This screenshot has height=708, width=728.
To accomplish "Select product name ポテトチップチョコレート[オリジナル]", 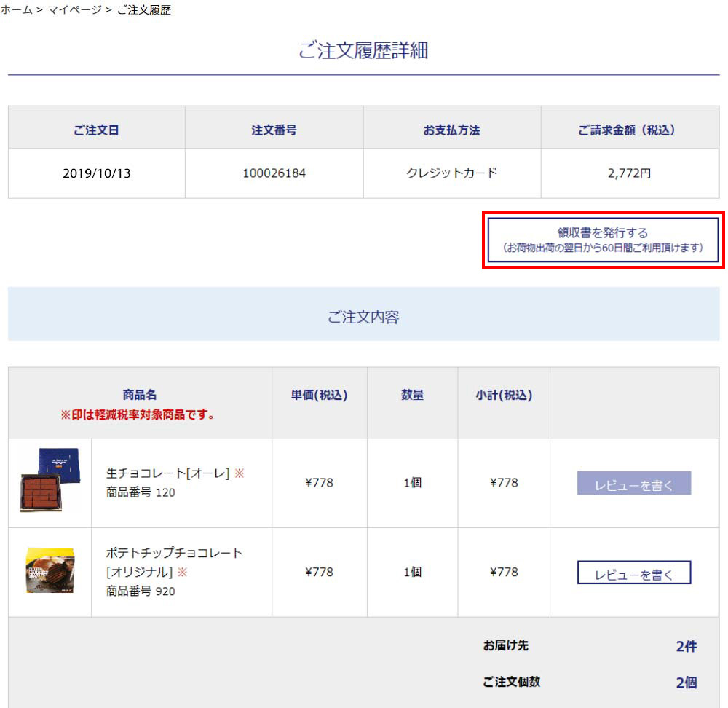I will pyautogui.click(x=174, y=562).
